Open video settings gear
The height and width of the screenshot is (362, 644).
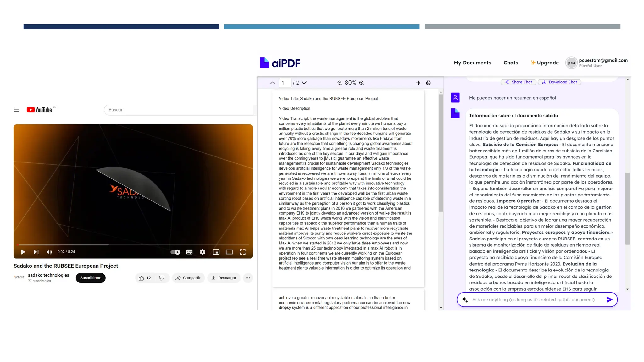click(x=203, y=252)
